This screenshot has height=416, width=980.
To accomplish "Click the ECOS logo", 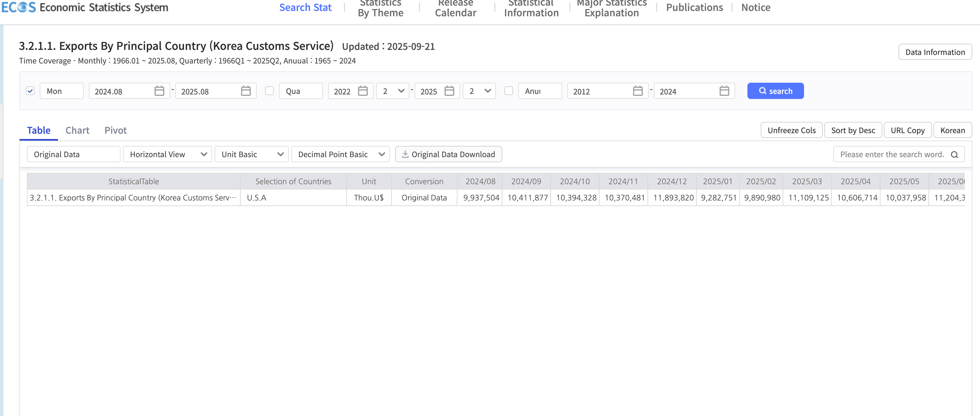I will (x=19, y=7).
